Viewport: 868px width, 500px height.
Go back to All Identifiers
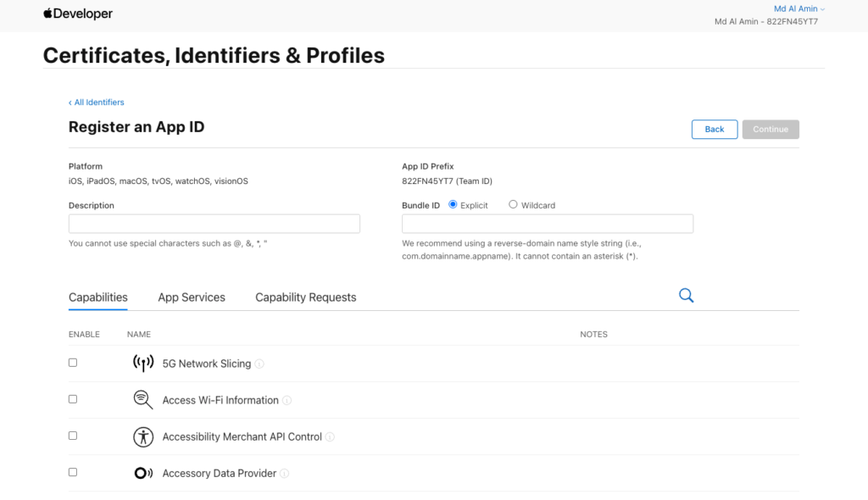click(97, 103)
